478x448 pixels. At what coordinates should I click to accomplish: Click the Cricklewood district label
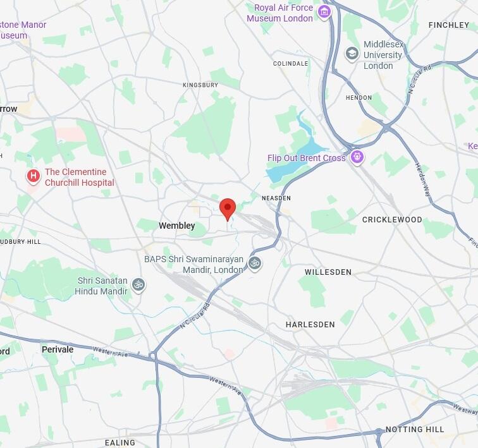coord(392,220)
